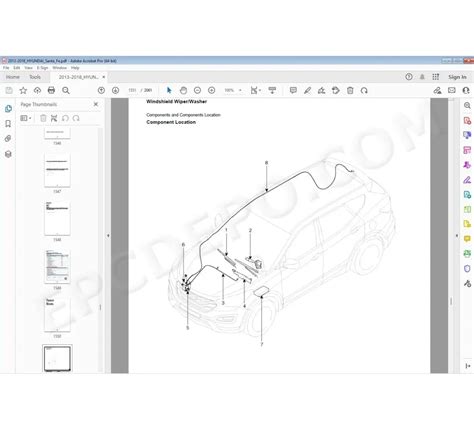Open the Edit menu
This screenshot has height=430, width=474.
pos(17,68)
